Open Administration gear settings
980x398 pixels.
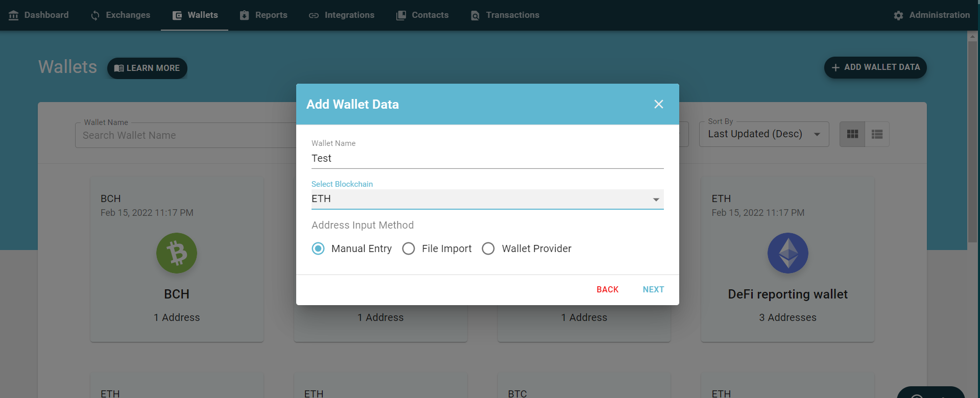[898, 15]
